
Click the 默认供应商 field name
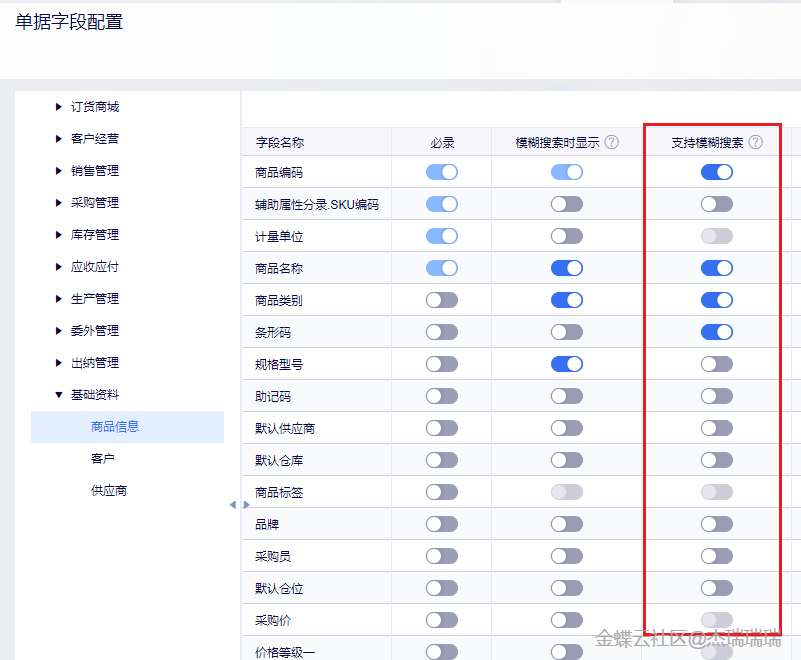(x=285, y=429)
